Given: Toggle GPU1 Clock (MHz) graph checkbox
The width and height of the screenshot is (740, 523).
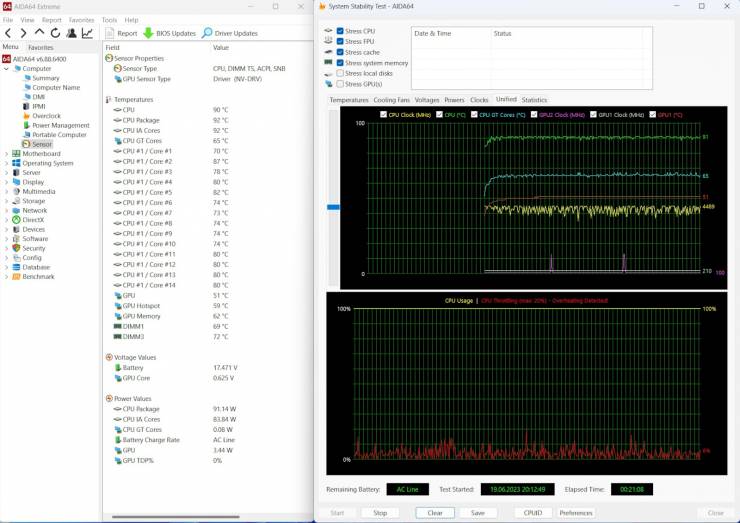Looking at the screenshot, I should click(x=593, y=114).
